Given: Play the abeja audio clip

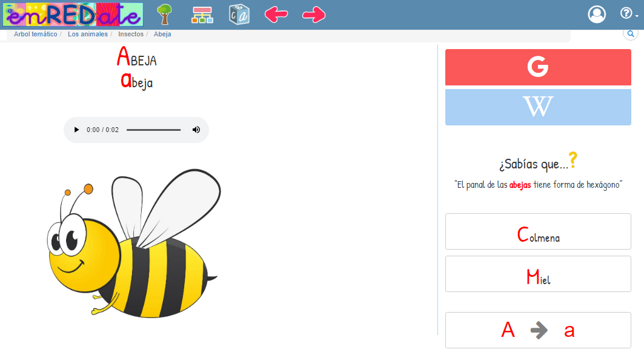Looking at the screenshot, I should pos(76,130).
